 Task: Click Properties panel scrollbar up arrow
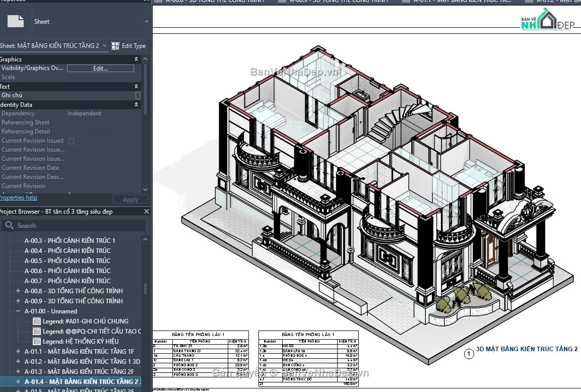click(145, 59)
